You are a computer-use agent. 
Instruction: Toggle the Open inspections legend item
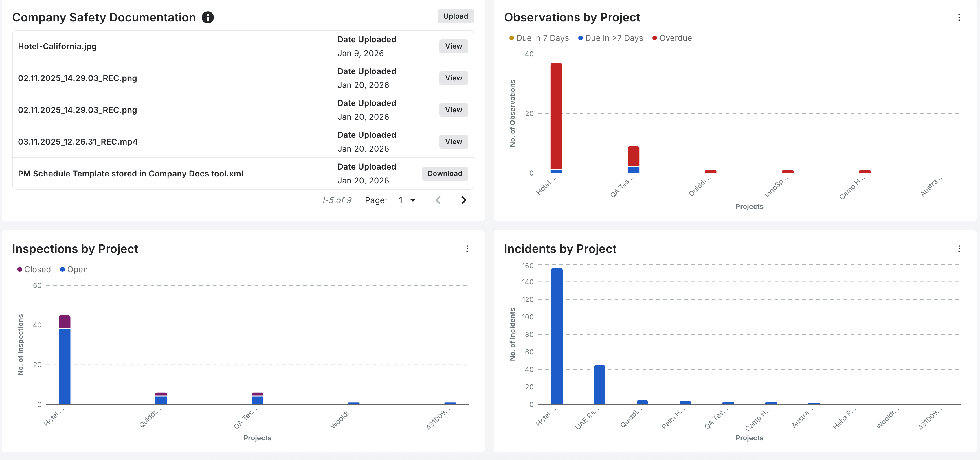74,270
